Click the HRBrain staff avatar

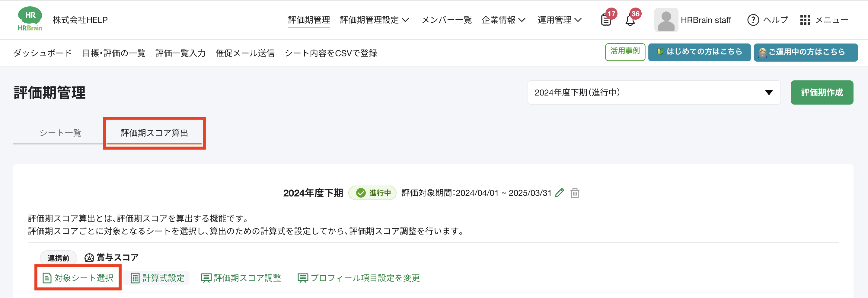(666, 20)
